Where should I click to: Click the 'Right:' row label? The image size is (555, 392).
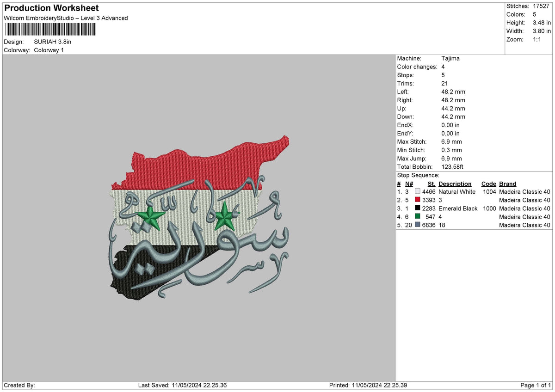[405, 100]
